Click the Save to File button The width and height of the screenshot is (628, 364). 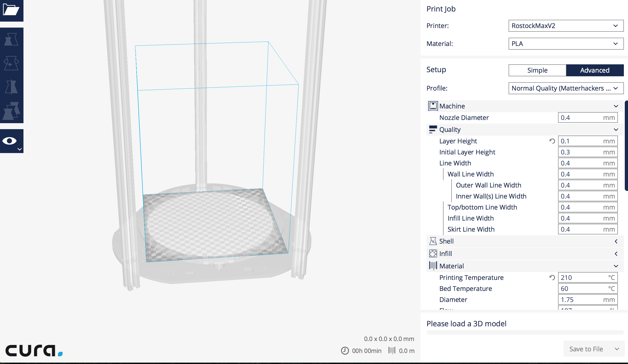pyautogui.click(x=586, y=349)
